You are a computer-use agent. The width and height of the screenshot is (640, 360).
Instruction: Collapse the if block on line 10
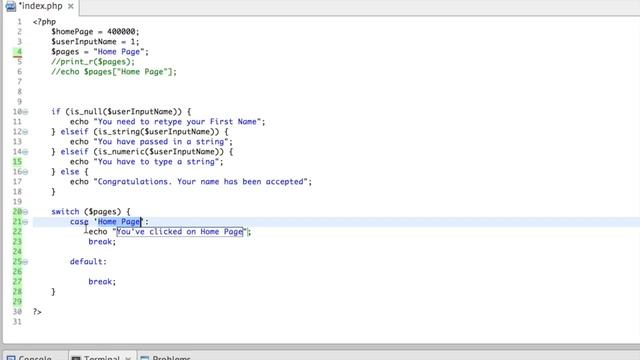click(x=25, y=112)
